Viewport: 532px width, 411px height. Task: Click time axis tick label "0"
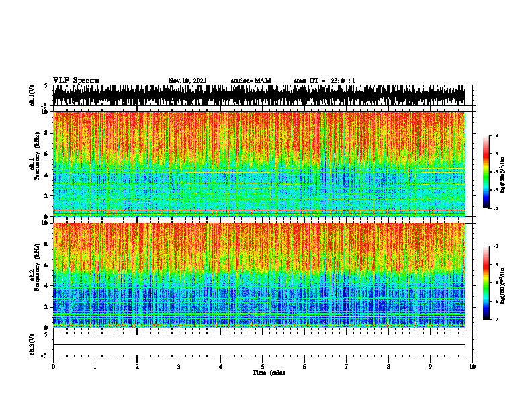[53, 367]
